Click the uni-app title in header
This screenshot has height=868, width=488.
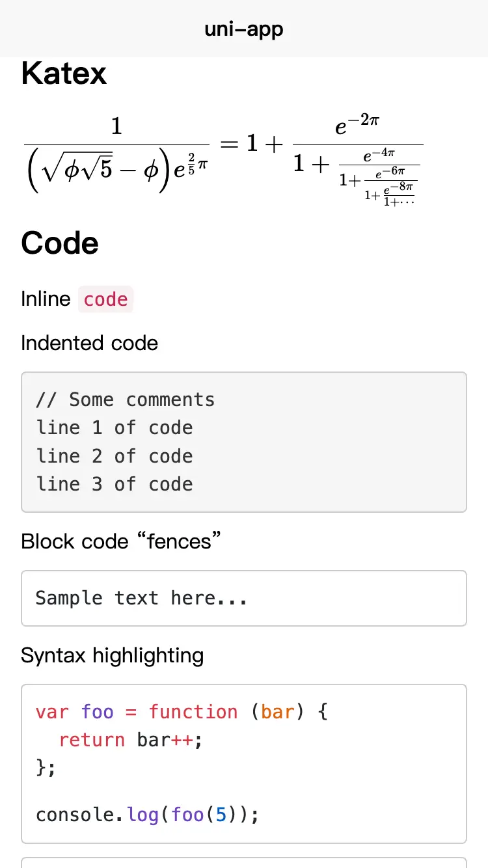coord(244,29)
